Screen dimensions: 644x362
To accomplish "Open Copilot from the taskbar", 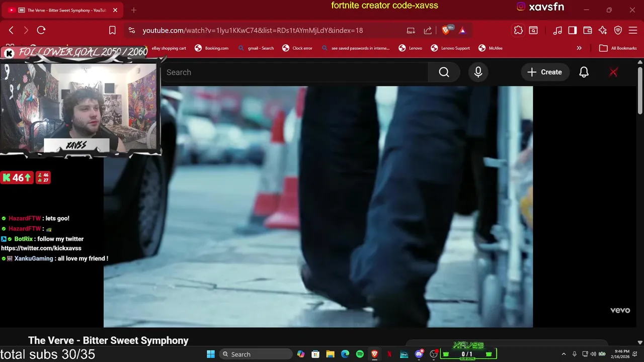I will click(x=301, y=354).
